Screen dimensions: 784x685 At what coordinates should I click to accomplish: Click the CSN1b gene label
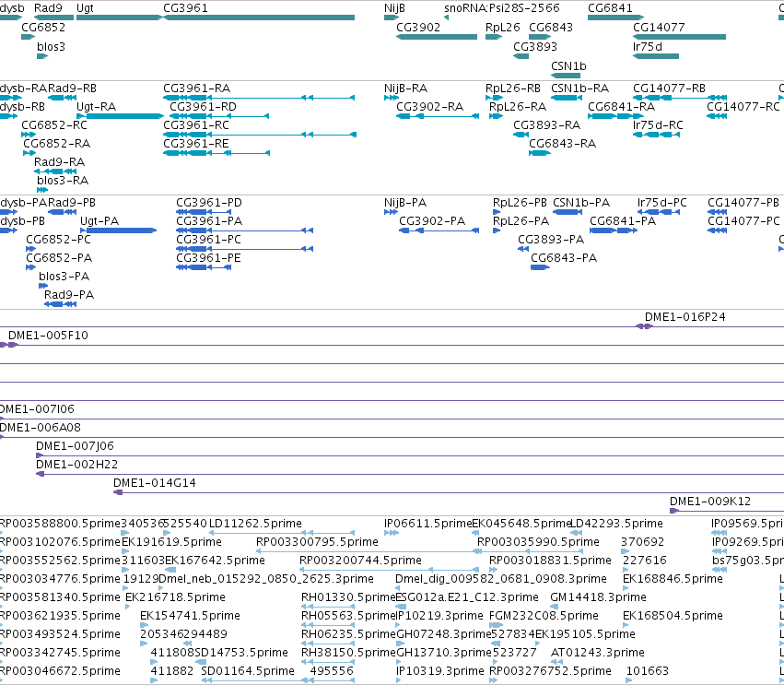click(x=568, y=66)
